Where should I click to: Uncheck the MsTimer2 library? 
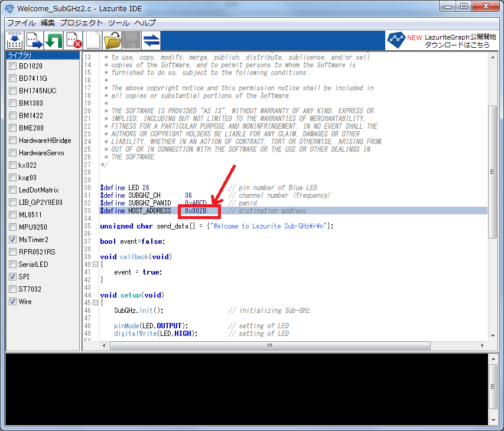[12, 240]
